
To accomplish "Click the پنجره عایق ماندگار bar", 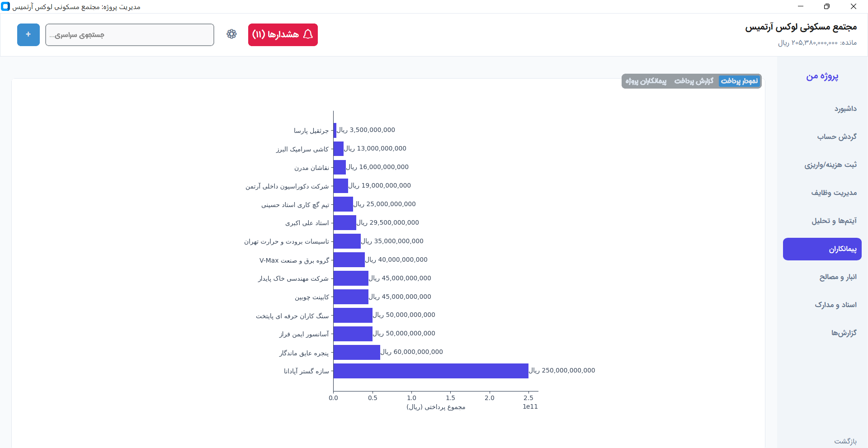I will pyautogui.click(x=357, y=352).
